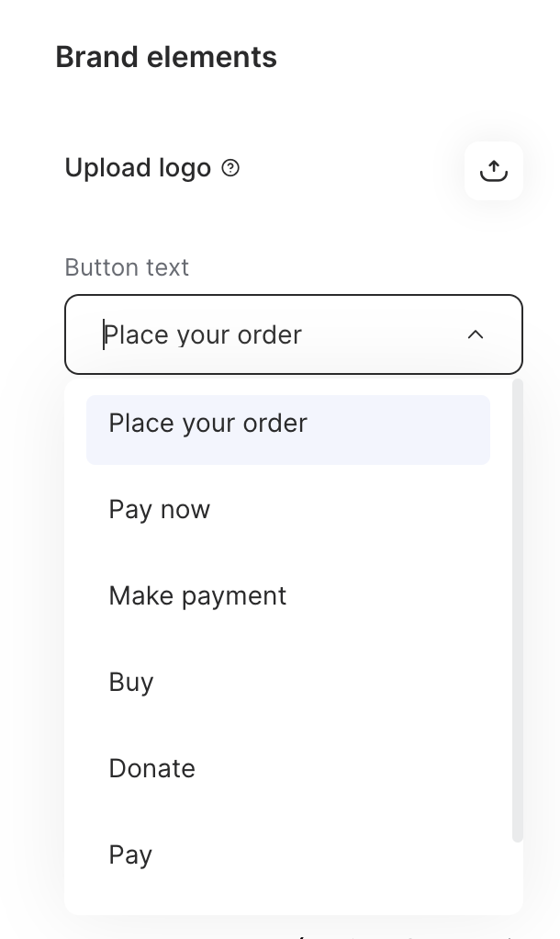
Task: Select the 'Pay now' option
Action: [x=159, y=509]
